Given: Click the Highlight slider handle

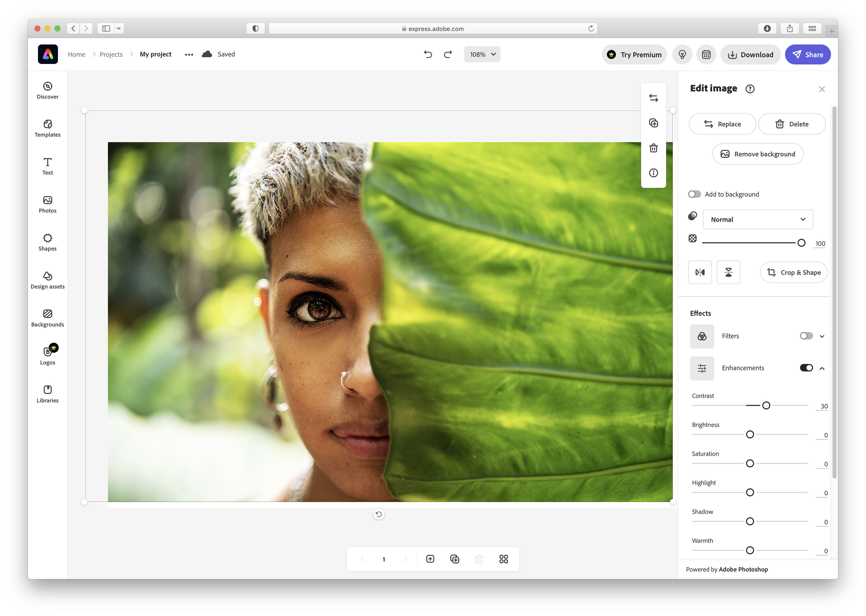Looking at the screenshot, I should [750, 492].
